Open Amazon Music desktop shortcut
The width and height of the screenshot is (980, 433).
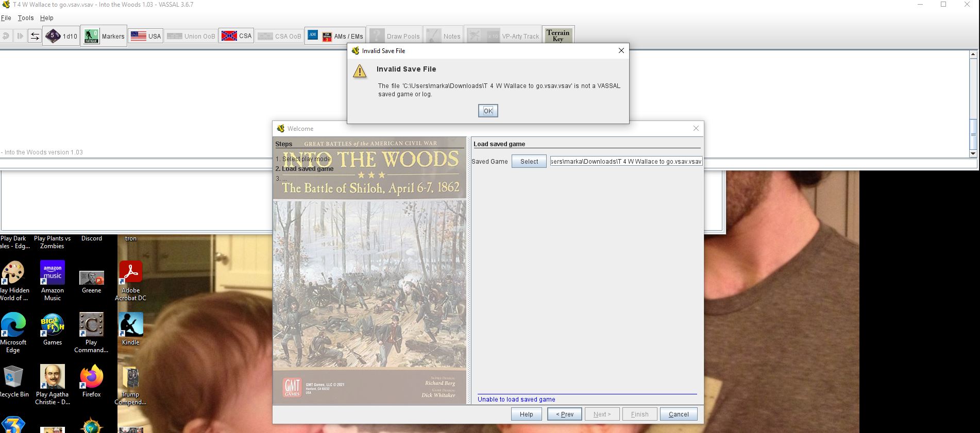(53, 281)
